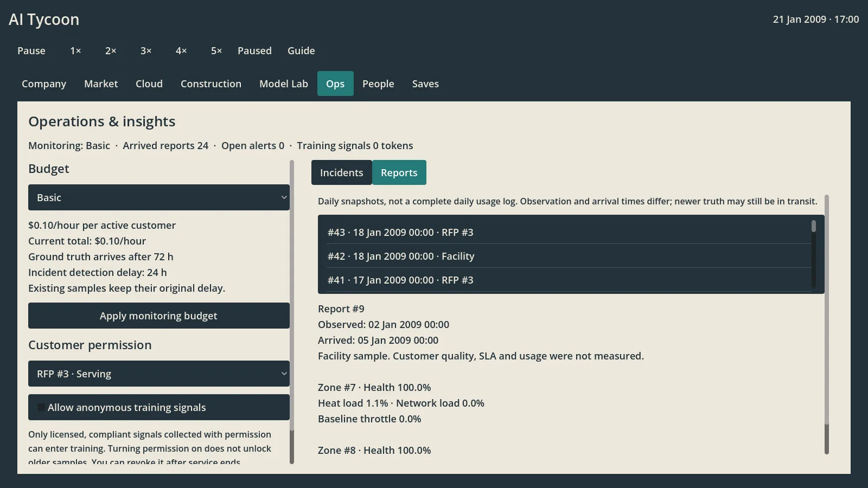Viewport: 868px width, 488px height.
Task: Click the AI Tycoon title
Action: (44, 20)
